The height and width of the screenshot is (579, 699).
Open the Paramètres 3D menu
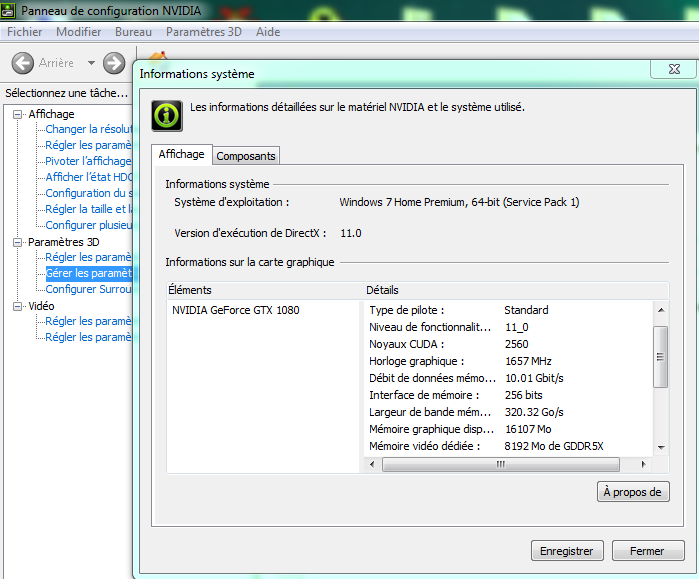click(203, 32)
